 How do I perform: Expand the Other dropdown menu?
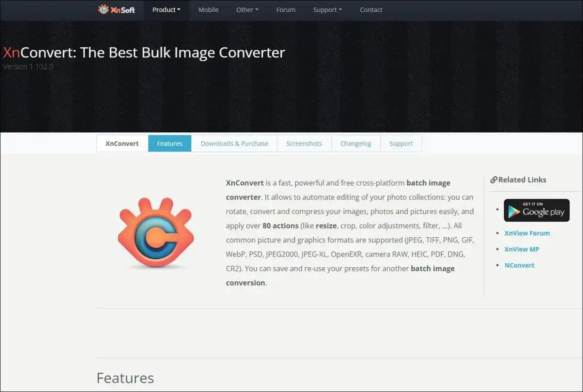(247, 10)
